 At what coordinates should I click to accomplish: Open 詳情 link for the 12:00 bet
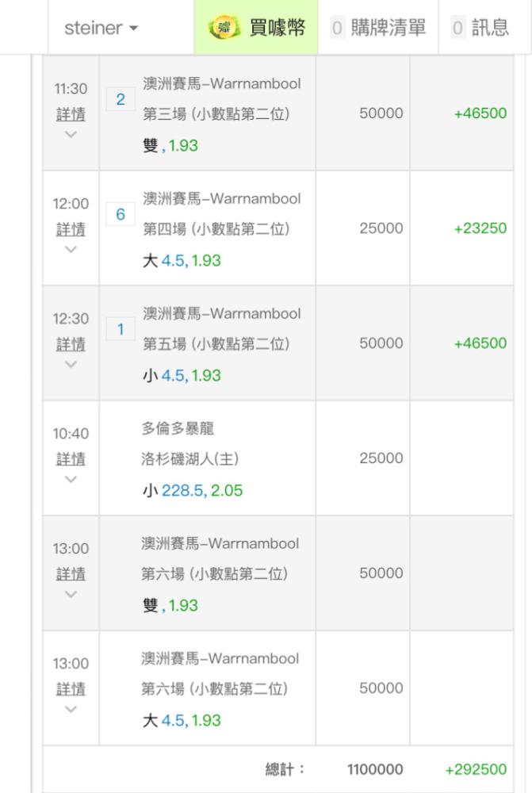[x=71, y=229]
